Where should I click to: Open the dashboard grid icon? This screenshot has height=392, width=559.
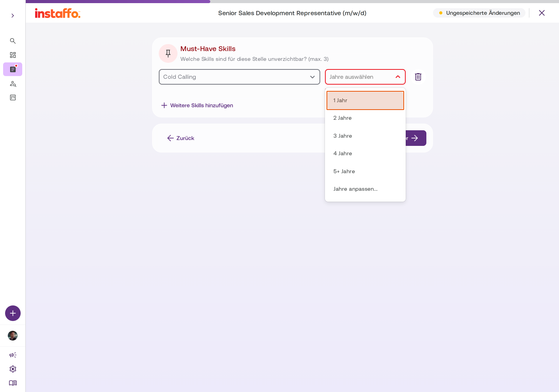pyautogui.click(x=13, y=55)
